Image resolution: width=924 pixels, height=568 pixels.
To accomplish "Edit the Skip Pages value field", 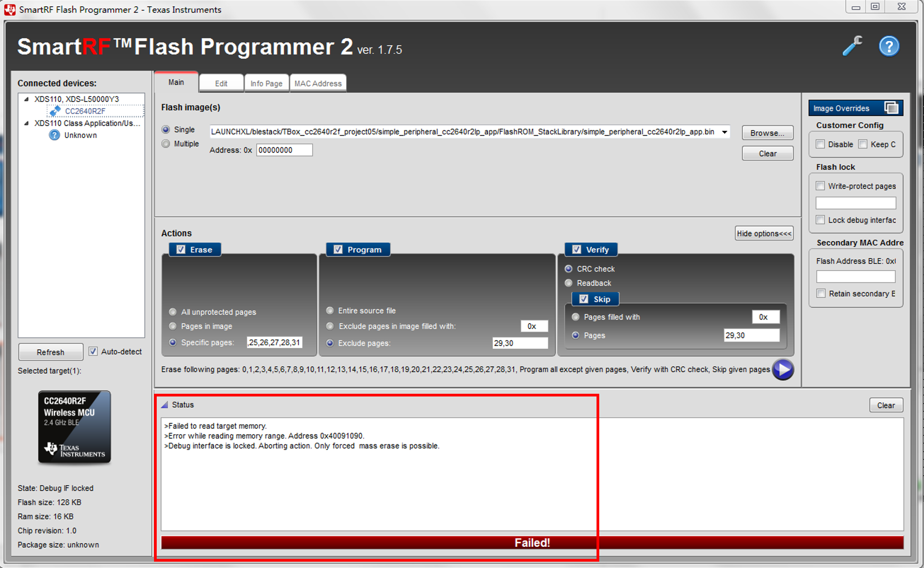I will click(752, 335).
